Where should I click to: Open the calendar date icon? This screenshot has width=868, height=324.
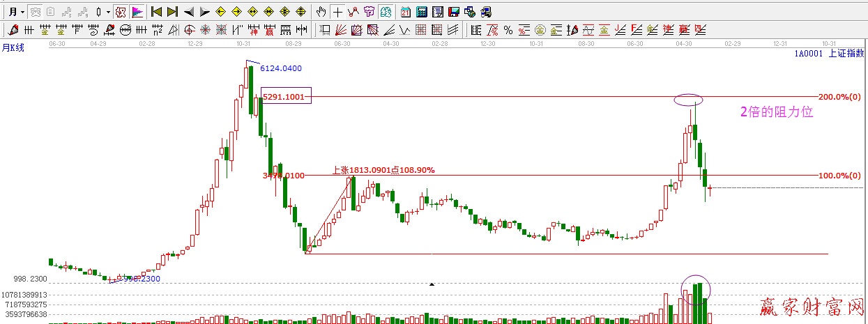pyautogui.click(x=406, y=12)
